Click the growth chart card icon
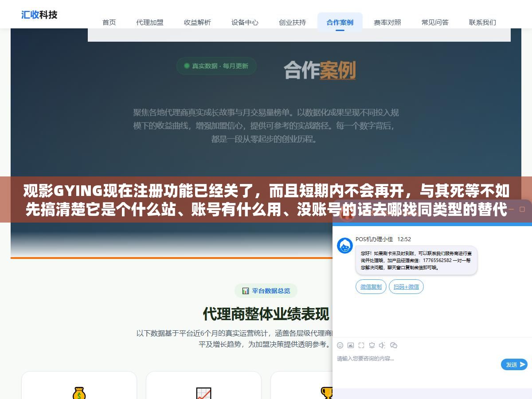This screenshot has width=532, height=399. pyautogui.click(x=203, y=393)
